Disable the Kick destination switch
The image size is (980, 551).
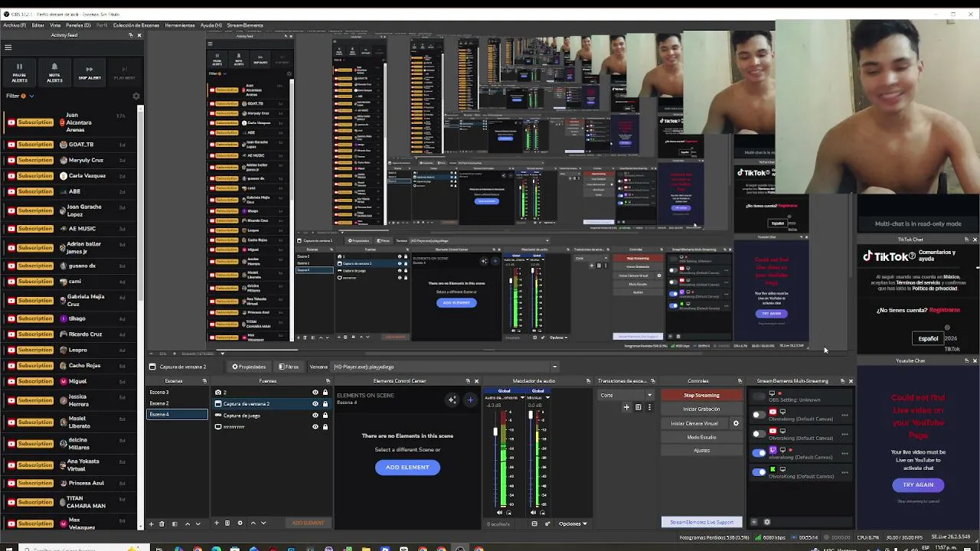click(x=759, y=472)
